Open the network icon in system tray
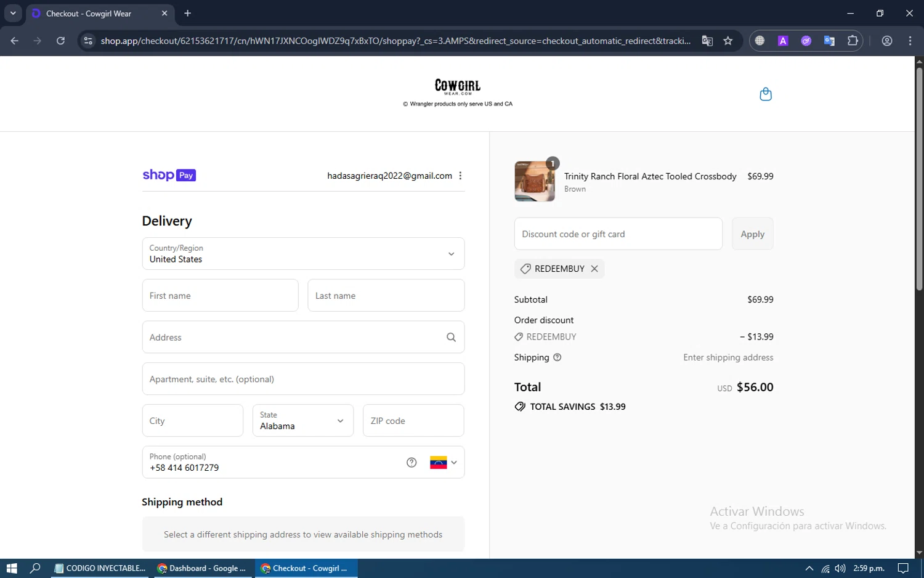This screenshot has height=578, width=924. coord(825,568)
